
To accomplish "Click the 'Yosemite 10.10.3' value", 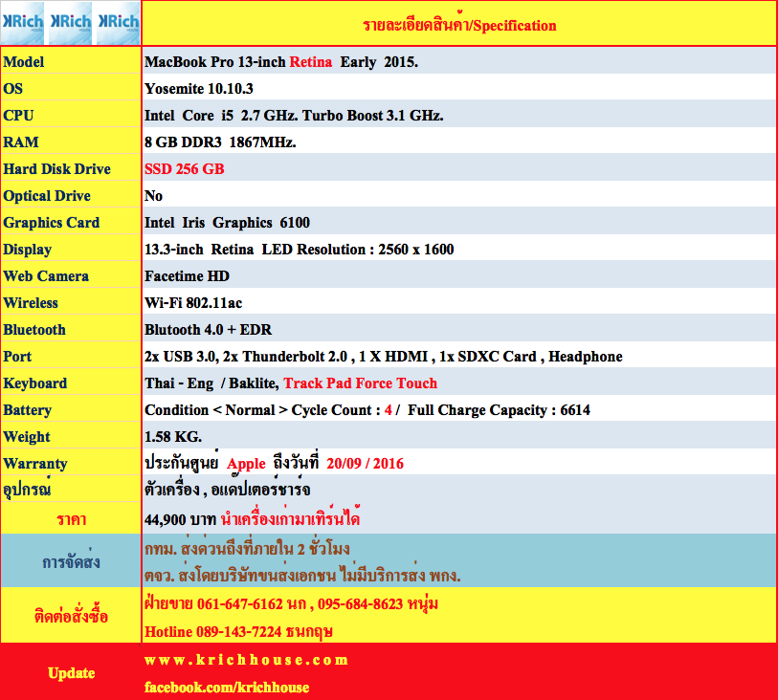I will (x=199, y=89).
